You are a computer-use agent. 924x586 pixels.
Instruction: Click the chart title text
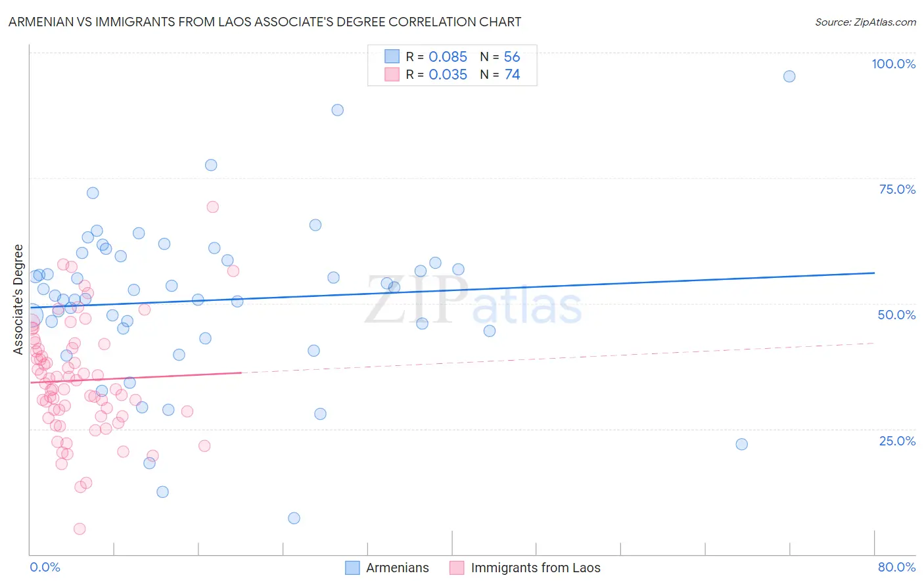[x=265, y=22]
